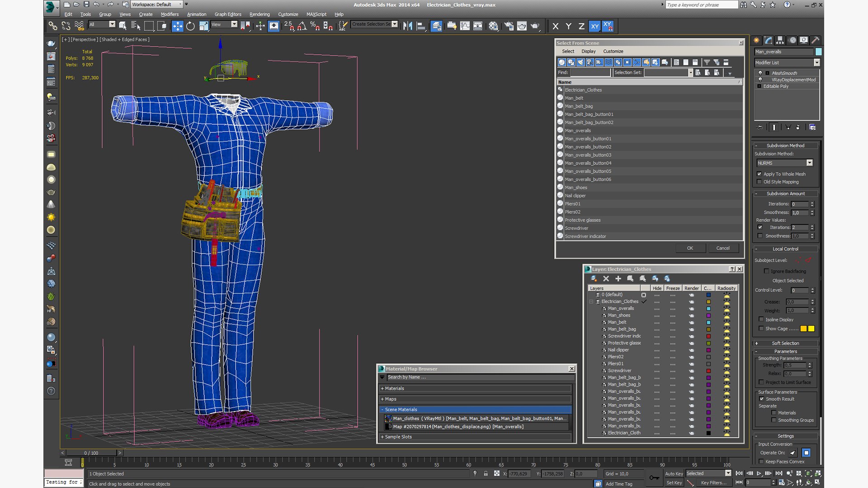Click the Align tool icon
Image resolution: width=868 pixels, height=488 pixels.
[421, 26]
